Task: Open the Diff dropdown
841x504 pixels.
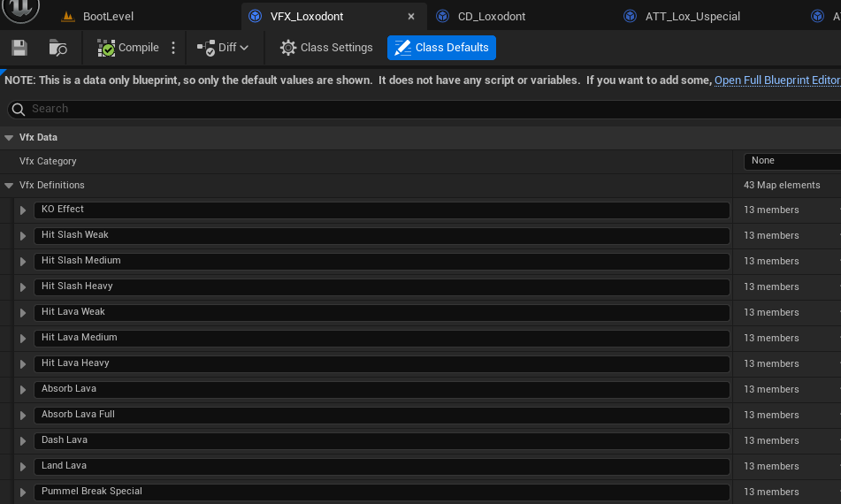Action: [223, 48]
